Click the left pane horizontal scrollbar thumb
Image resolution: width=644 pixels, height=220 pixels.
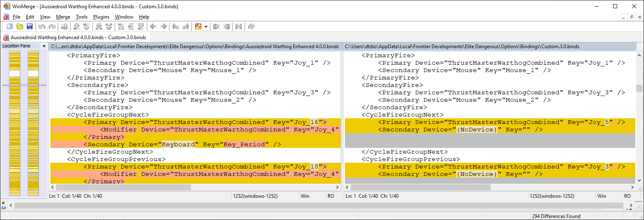point(124,187)
